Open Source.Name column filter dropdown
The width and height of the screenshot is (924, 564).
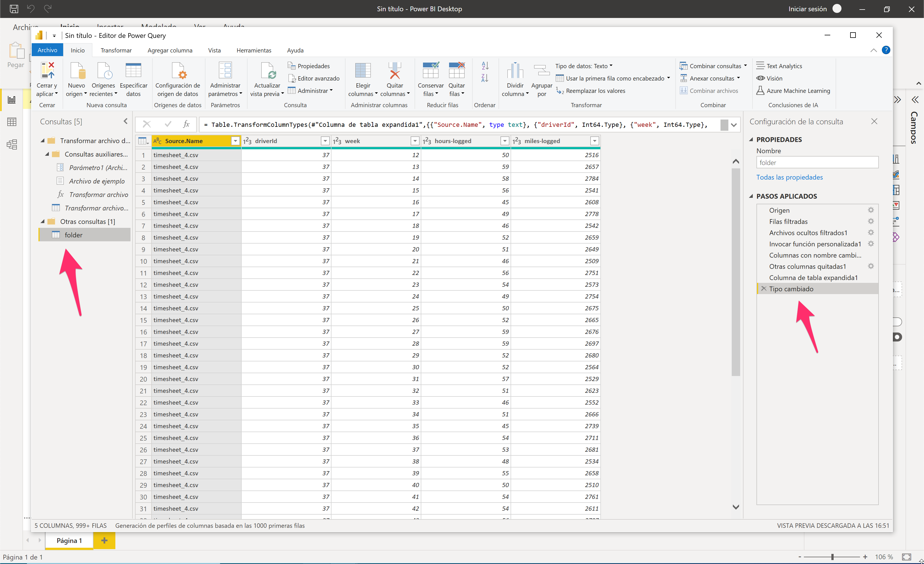pyautogui.click(x=235, y=141)
